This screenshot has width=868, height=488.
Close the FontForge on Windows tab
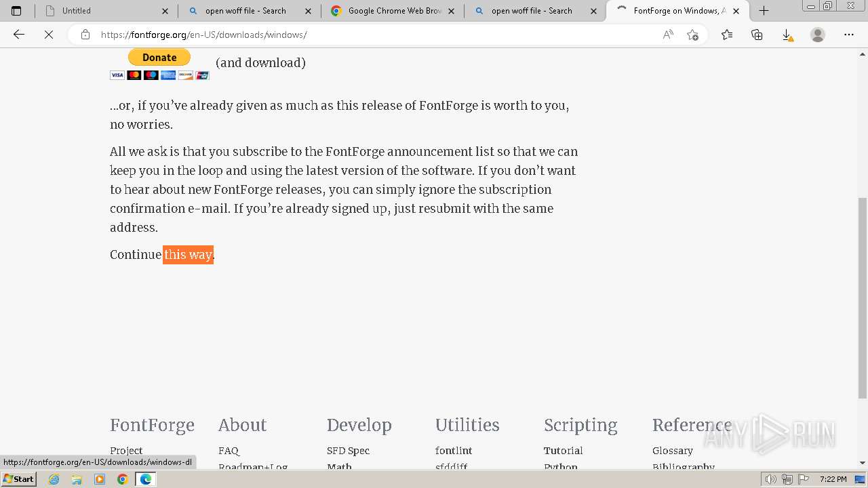736,11
